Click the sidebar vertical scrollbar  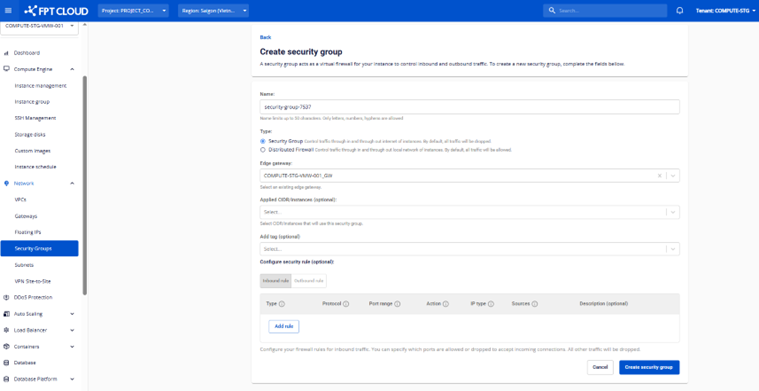pos(85,185)
